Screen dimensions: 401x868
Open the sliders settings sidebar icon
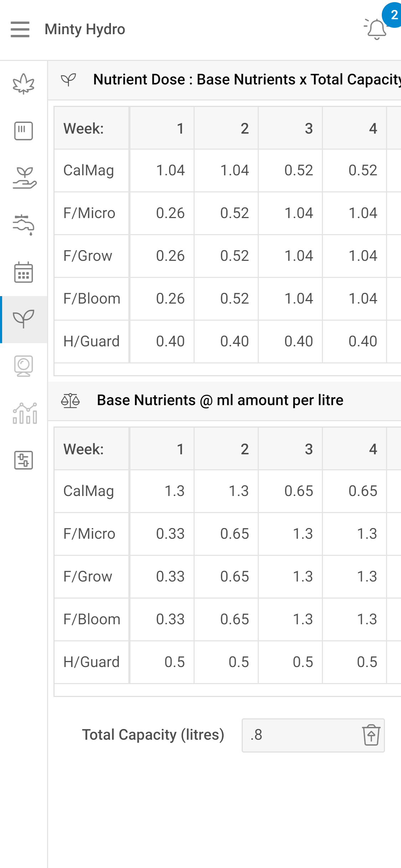pyautogui.click(x=24, y=460)
